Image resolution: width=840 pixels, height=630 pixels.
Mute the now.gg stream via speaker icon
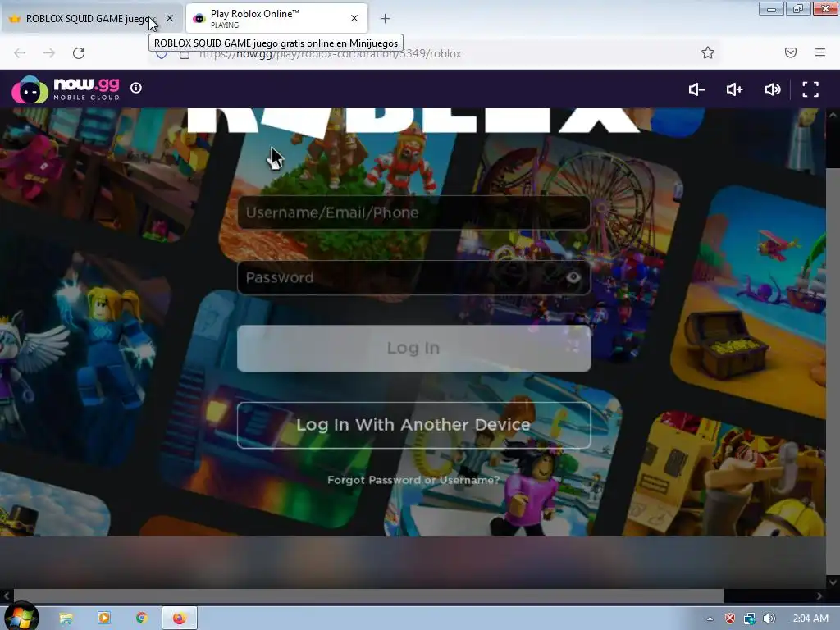pyautogui.click(x=773, y=89)
